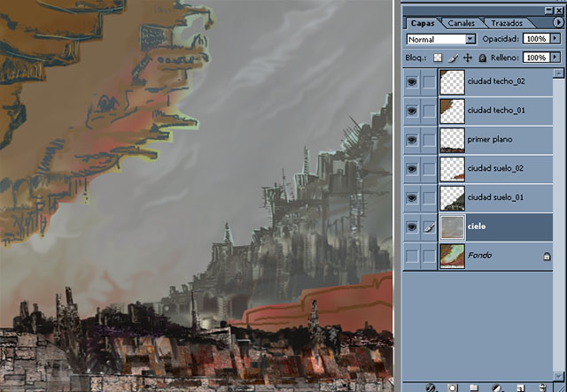Lock transparent pixels in Bloq. row
This screenshot has width=567, height=392.
tap(438, 58)
